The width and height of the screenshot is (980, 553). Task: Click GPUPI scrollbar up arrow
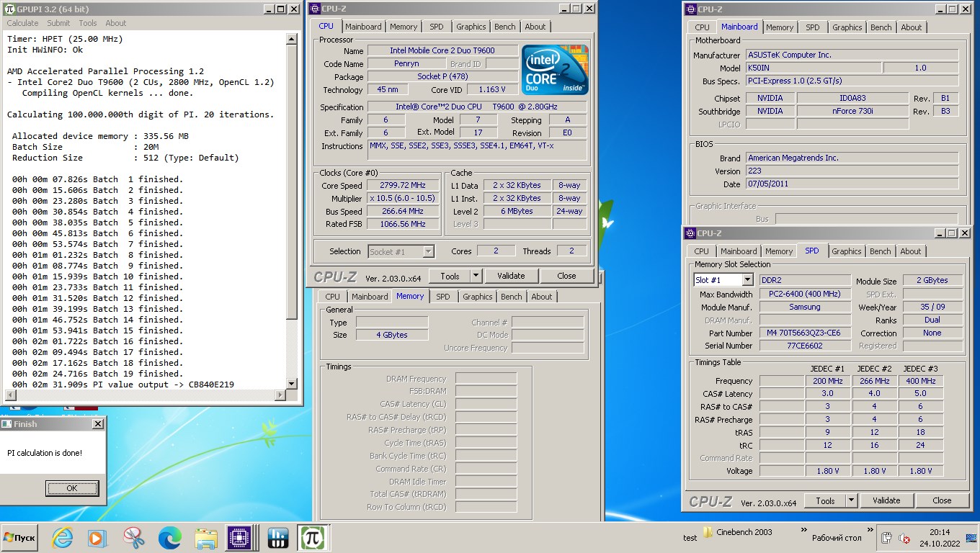point(292,38)
